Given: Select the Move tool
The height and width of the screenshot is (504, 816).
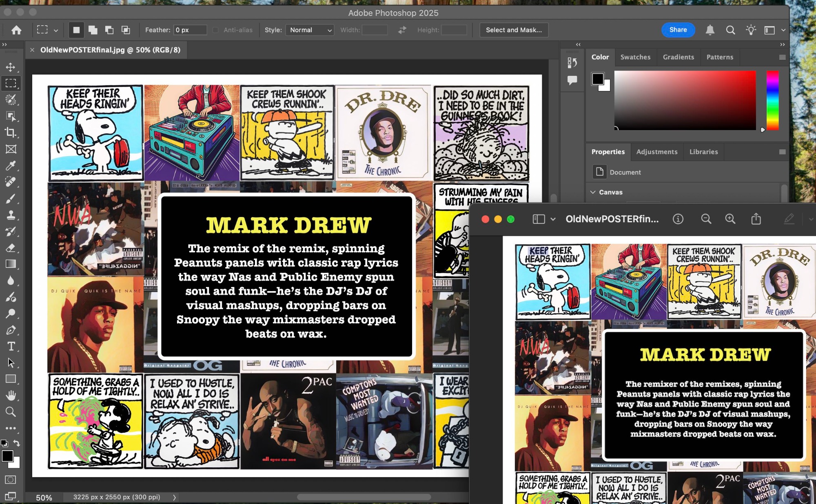Looking at the screenshot, I should [11, 67].
